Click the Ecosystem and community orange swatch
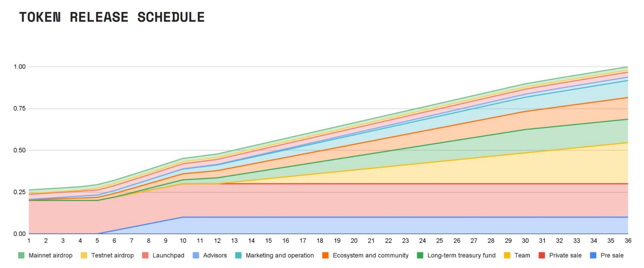 (x=325, y=256)
